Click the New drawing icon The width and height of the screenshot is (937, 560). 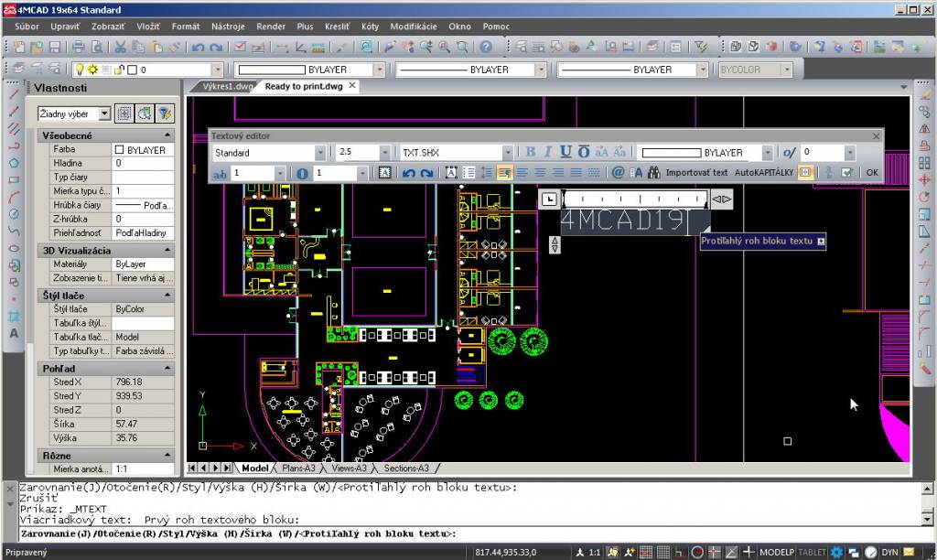click(x=19, y=47)
